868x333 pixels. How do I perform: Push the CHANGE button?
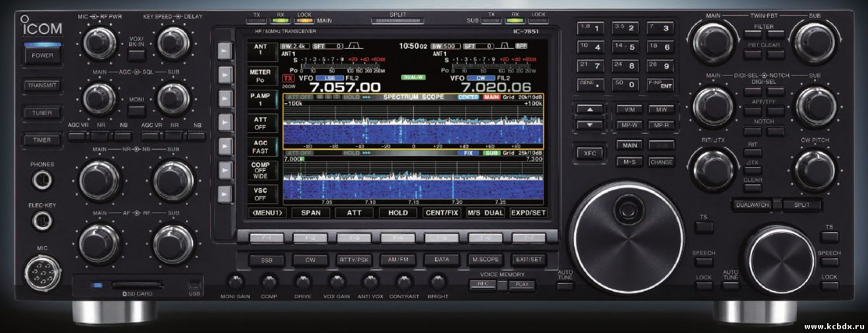(661, 162)
